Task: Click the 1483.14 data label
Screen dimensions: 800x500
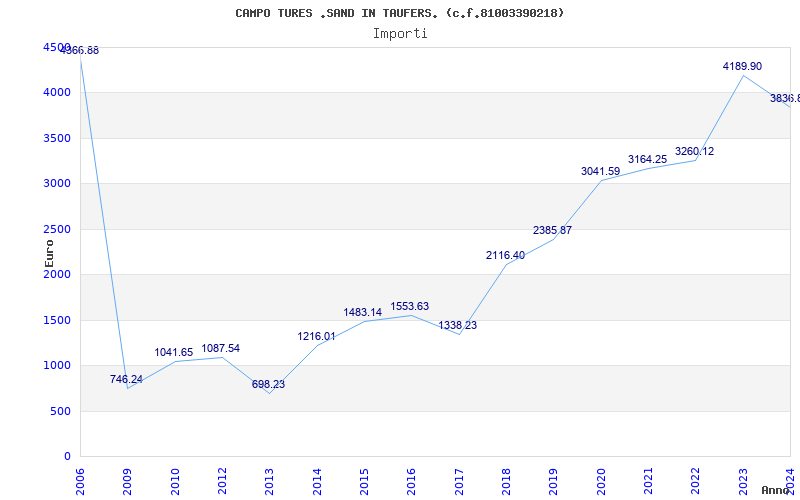Action: [x=362, y=312]
